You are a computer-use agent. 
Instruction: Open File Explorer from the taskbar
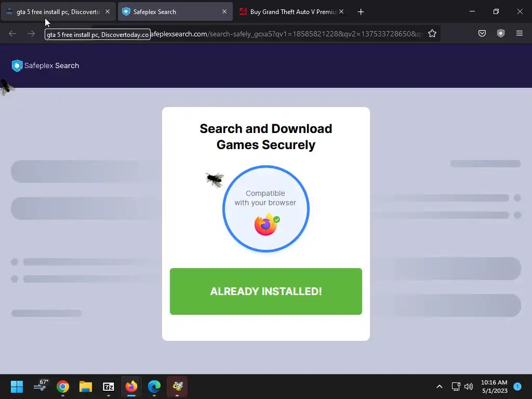point(86,387)
